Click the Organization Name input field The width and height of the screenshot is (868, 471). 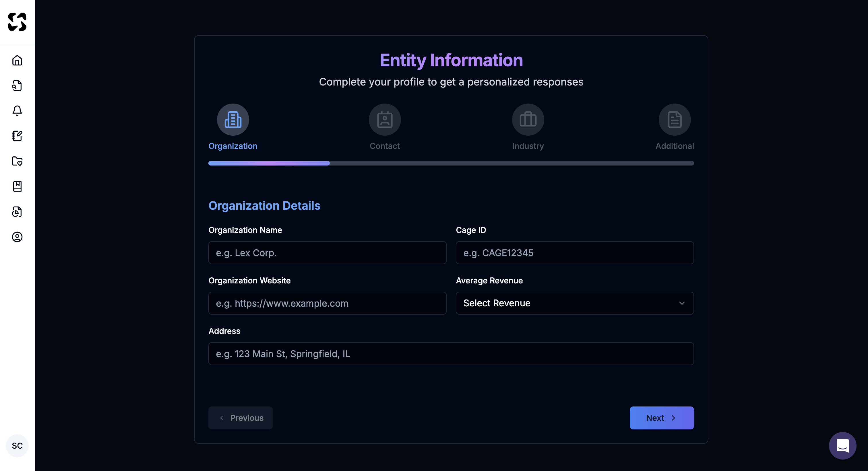click(x=327, y=252)
